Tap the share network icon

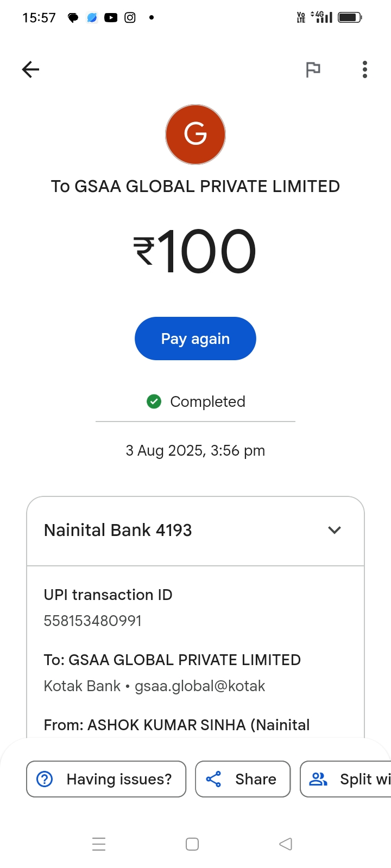pos(214,779)
